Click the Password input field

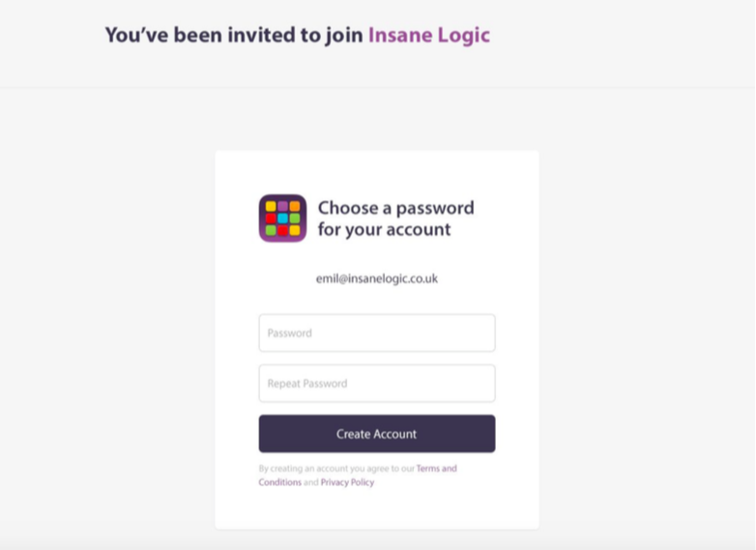tap(376, 333)
